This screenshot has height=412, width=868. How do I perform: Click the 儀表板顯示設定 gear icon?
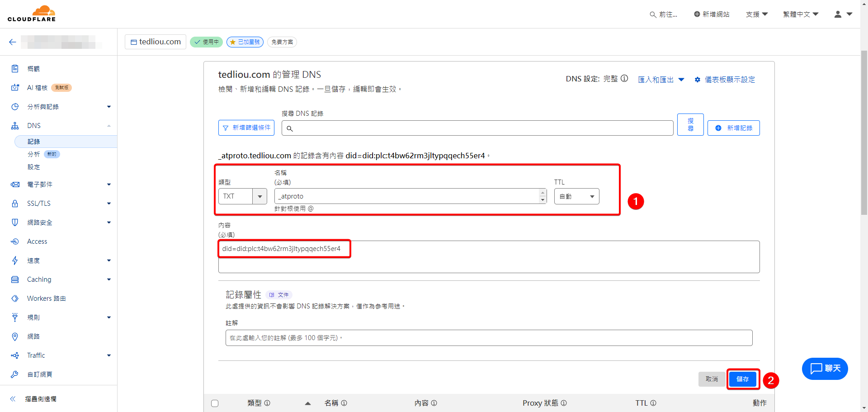pos(698,80)
